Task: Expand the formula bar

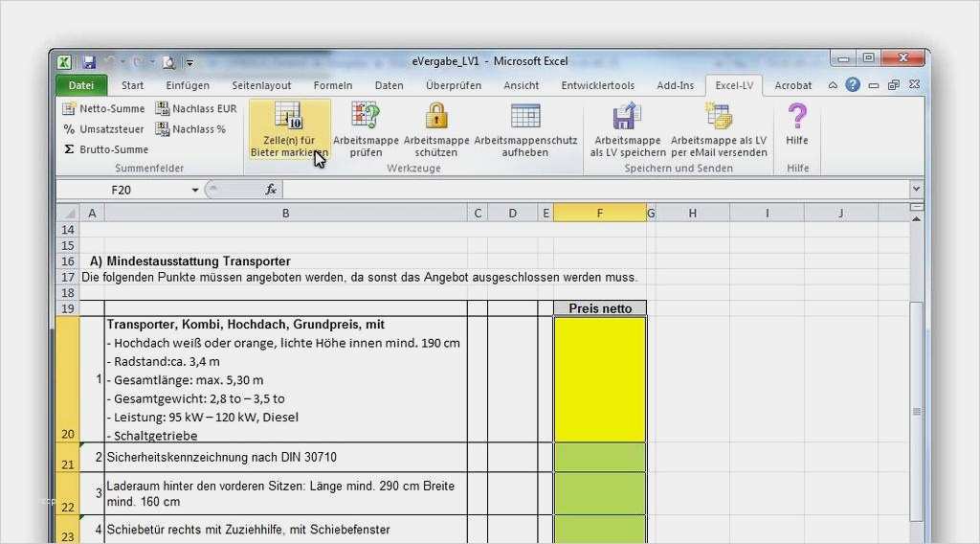Action: click(916, 190)
